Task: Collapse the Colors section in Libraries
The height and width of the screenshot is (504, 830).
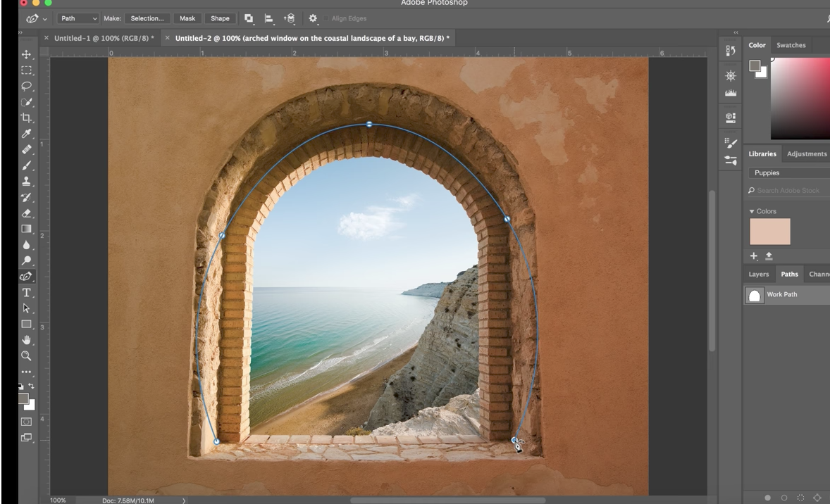Action: 752,212
